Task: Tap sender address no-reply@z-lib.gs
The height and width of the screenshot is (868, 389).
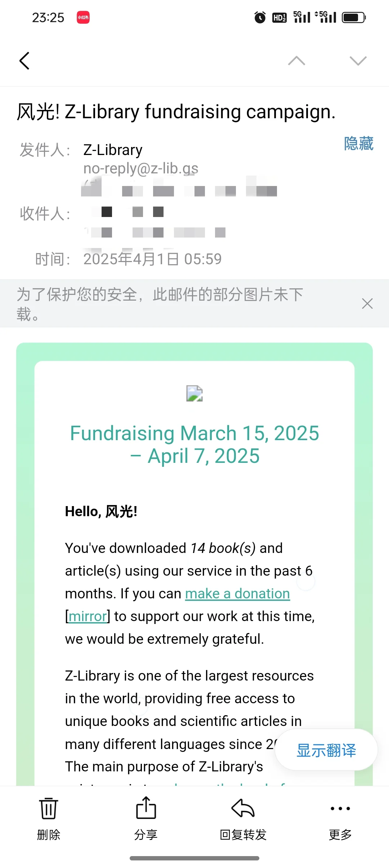Action: point(141,168)
